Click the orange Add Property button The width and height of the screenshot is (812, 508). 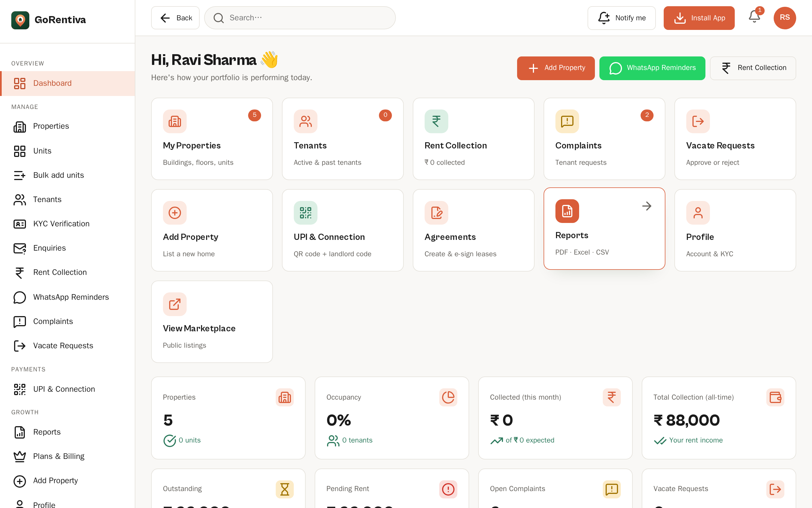[x=556, y=68]
